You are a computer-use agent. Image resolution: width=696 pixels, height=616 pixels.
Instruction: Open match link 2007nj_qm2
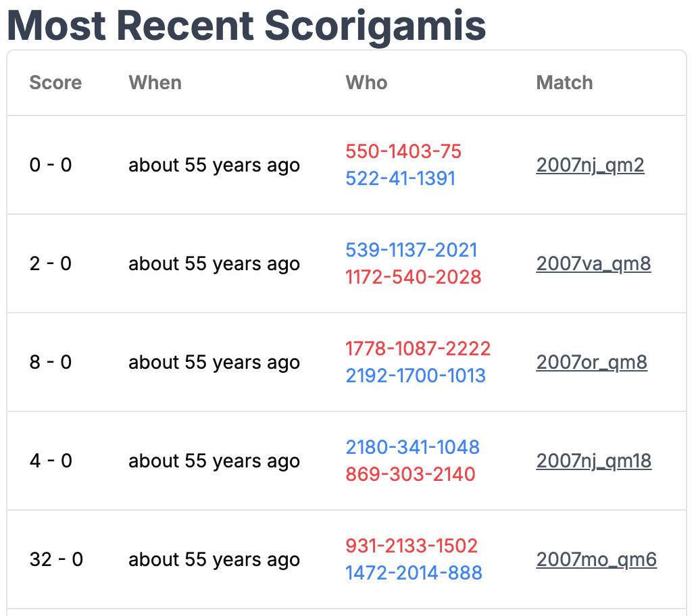(x=590, y=165)
